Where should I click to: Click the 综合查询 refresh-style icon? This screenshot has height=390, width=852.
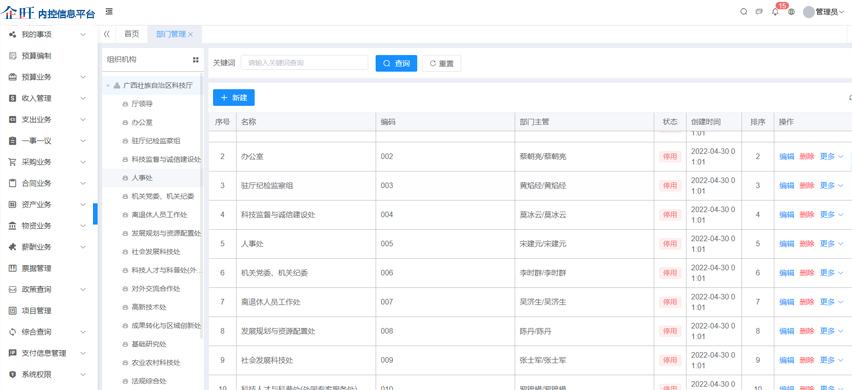tap(12, 332)
